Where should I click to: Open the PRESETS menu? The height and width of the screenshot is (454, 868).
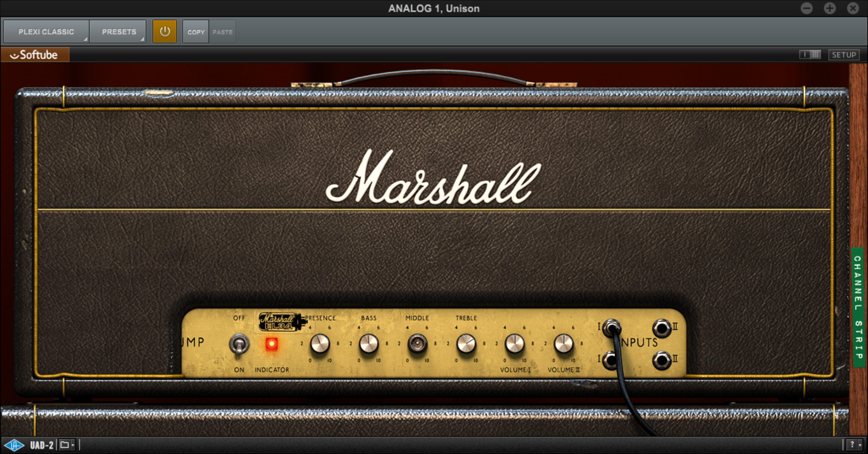click(x=118, y=31)
